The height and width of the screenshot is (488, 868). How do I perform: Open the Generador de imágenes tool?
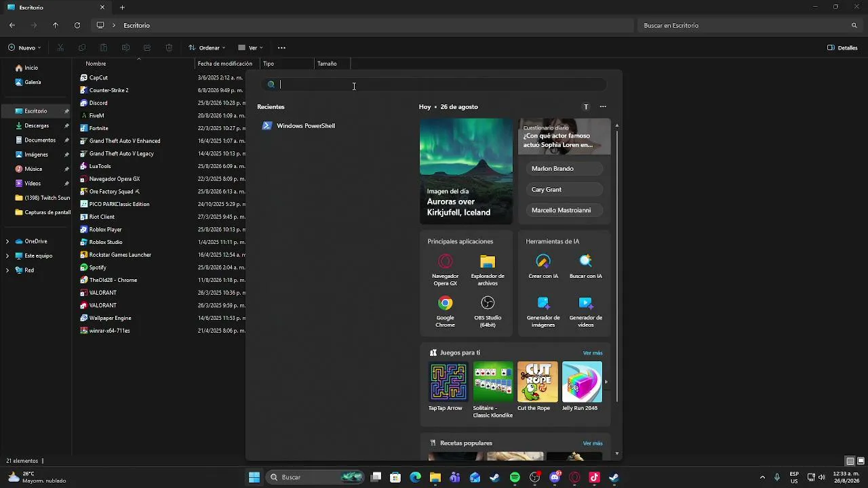click(543, 311)
